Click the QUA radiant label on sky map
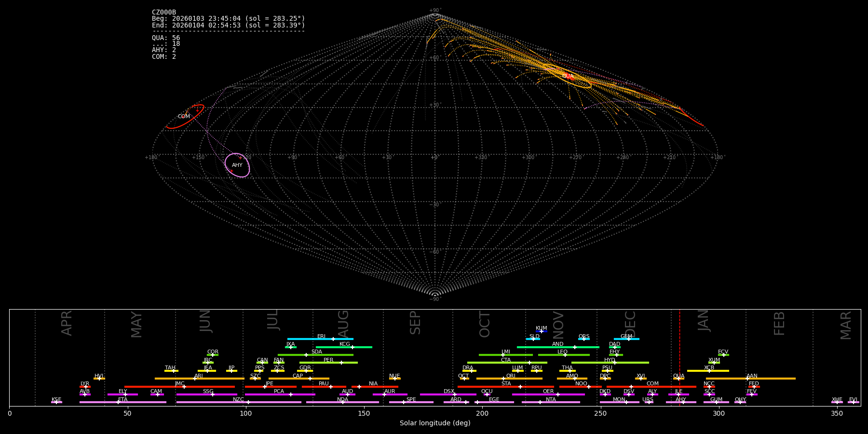868x434 pixels. (568, 76)
